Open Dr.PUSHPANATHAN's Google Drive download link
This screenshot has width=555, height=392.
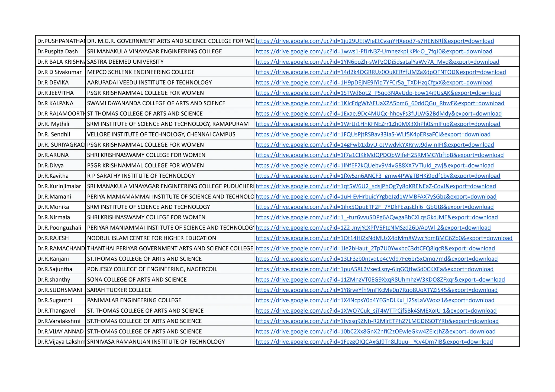(x=375, y=41)
